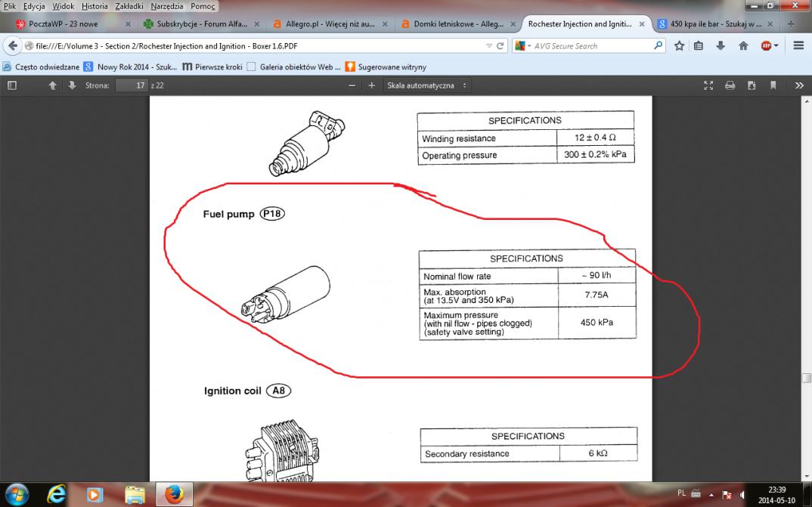Show hidden system tray icons

tap(711, 495)
